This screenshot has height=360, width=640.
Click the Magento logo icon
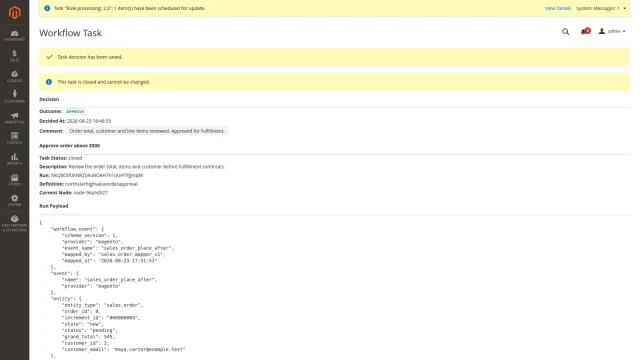coord(14,12)
